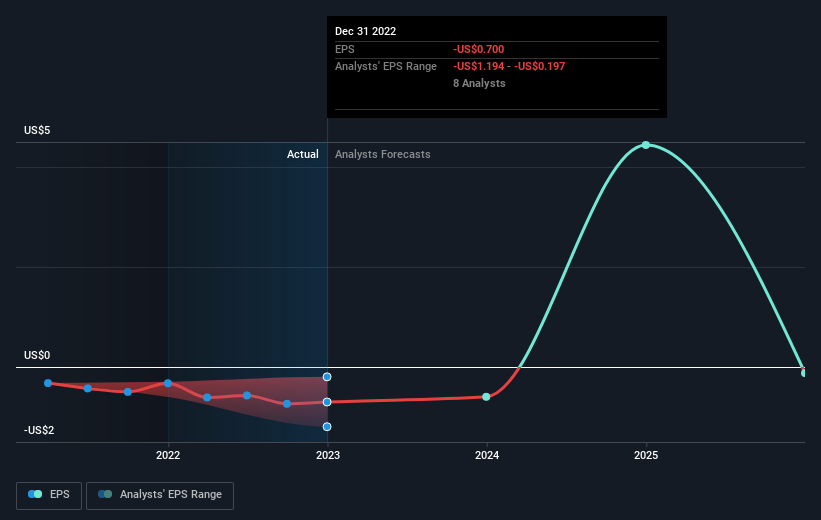Click the -US$0.197 range value in tooltip
821x520 pixels.
point(539,67)
